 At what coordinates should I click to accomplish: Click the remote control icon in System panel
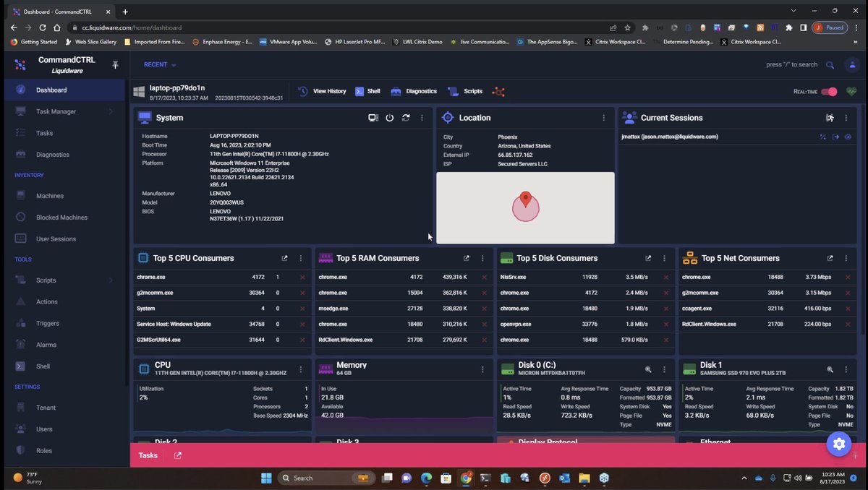click(x=373, y=118)
